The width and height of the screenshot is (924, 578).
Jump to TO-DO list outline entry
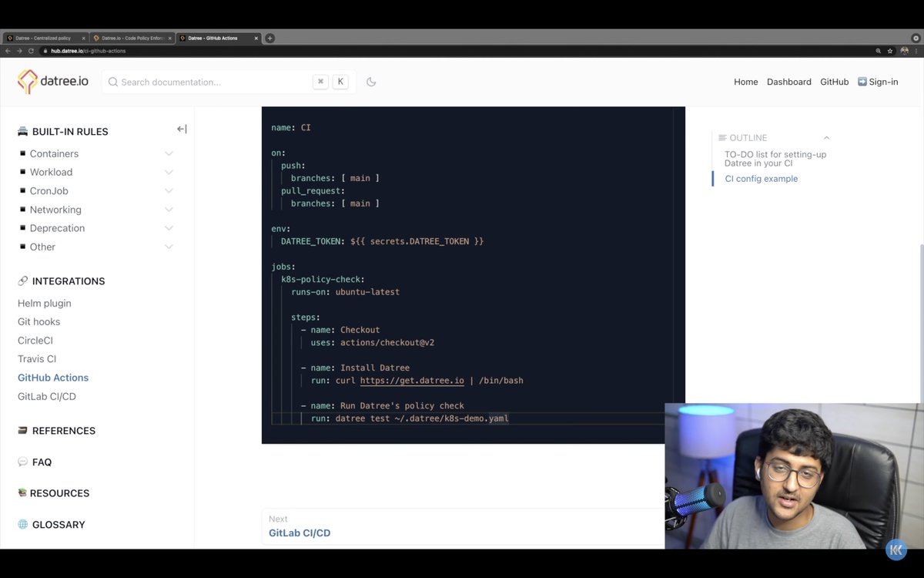tap(775, 159)
